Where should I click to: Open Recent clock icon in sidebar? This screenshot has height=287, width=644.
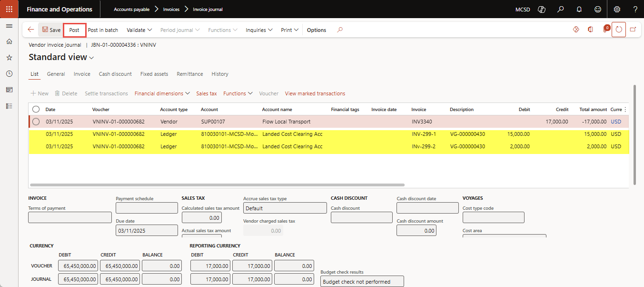coord(9,73)
